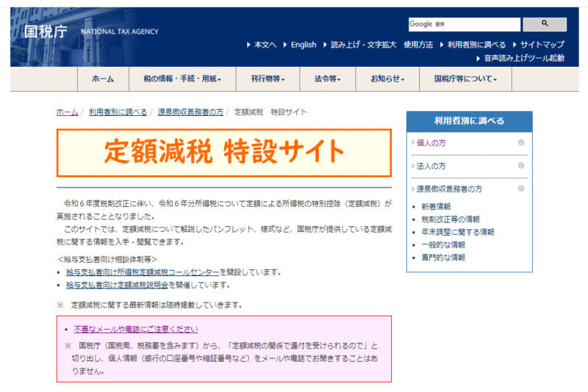Open the 税の情報・手続・用紙 dropdown menu

(176, 79)
